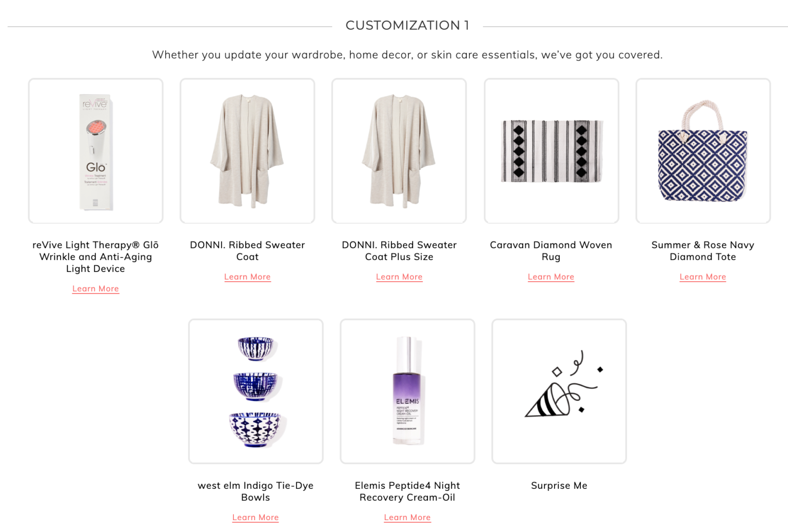This screenshot has height=532, width=788.
Task: Open Learn More under Elemis Night Recovery Cream-Oil
Action: tap(407, 517)
